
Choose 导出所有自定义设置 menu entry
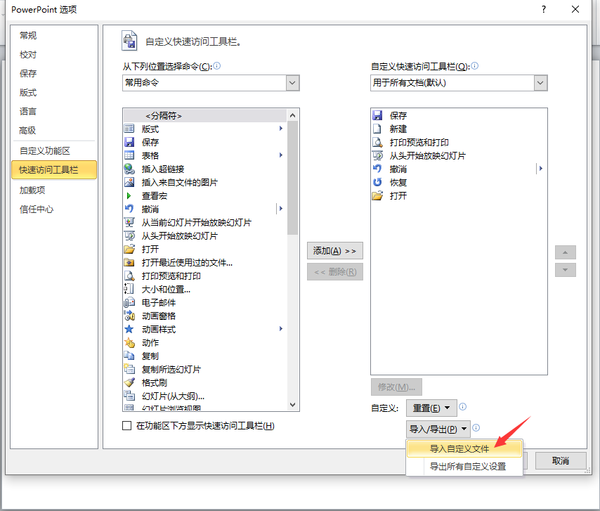[x=465, y=466]
